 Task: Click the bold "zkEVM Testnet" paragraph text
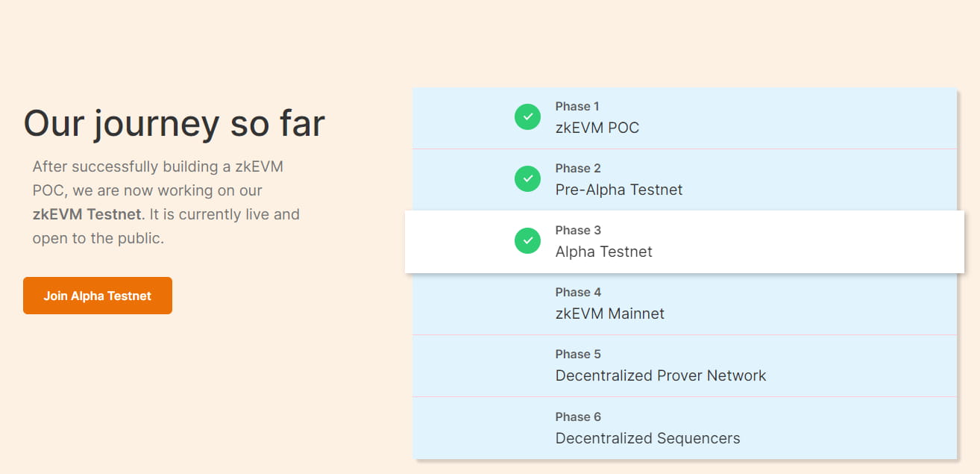click(87, 214)
